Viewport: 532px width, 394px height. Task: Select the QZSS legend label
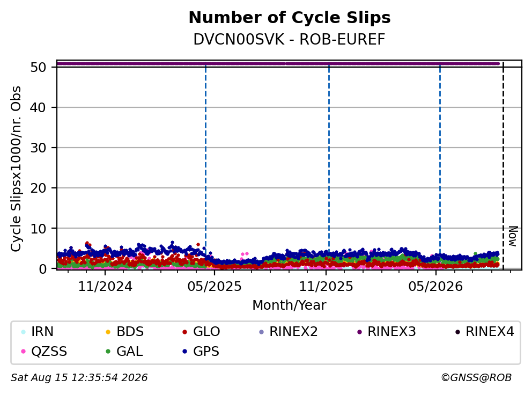coord(49,351)
